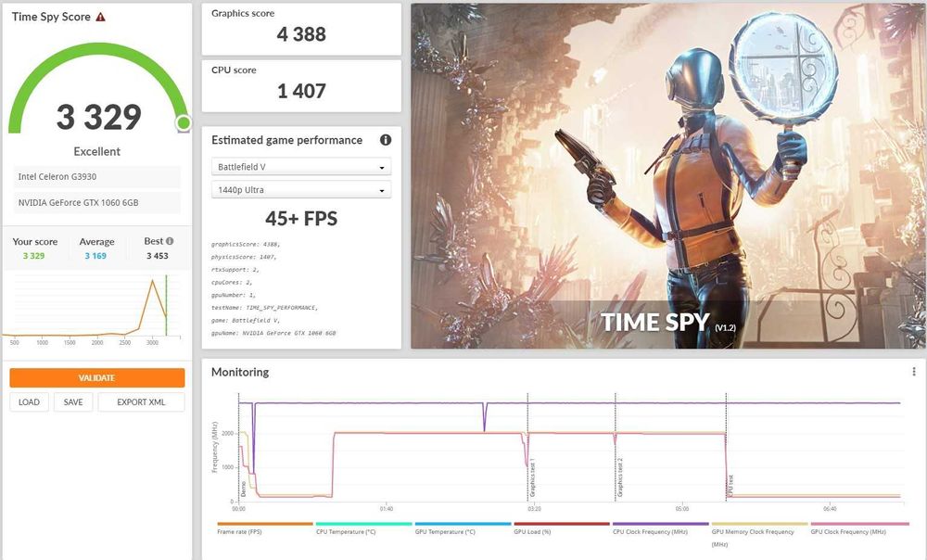Toggle the GPU Load (%) legend entry
Viewport: 927px width, 560px height.
click(x=532, y=531)
